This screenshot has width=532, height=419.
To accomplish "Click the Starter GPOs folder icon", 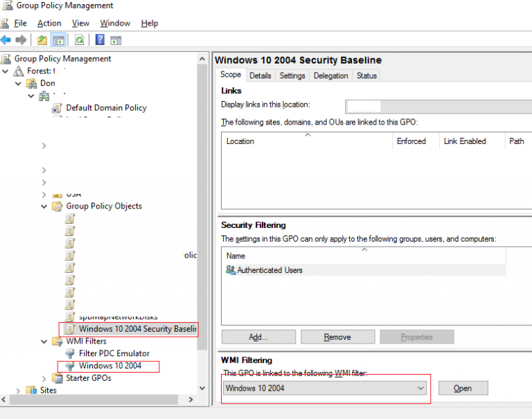I will 57,378.
